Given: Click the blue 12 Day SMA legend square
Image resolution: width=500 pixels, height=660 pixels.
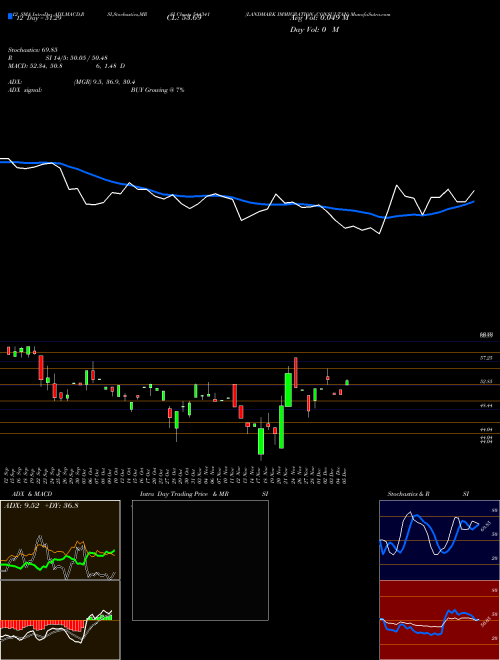Looking at the screenshot, I should click(x=10, y=17).
